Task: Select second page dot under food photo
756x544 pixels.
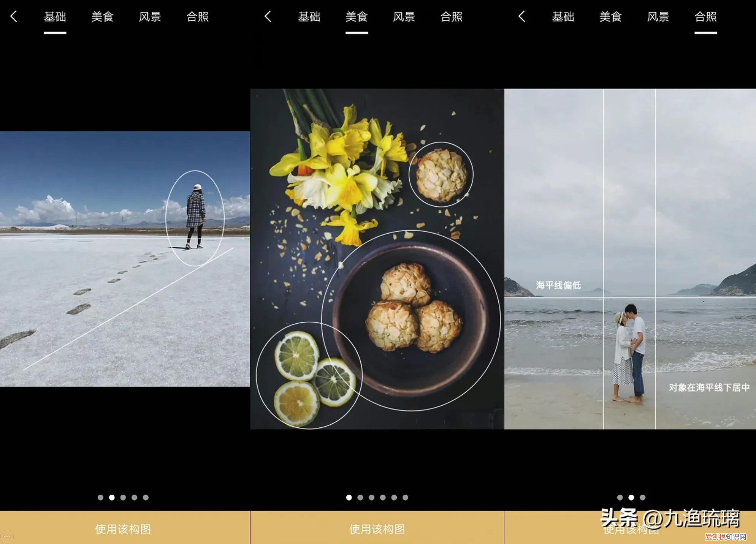Action: 360,497
